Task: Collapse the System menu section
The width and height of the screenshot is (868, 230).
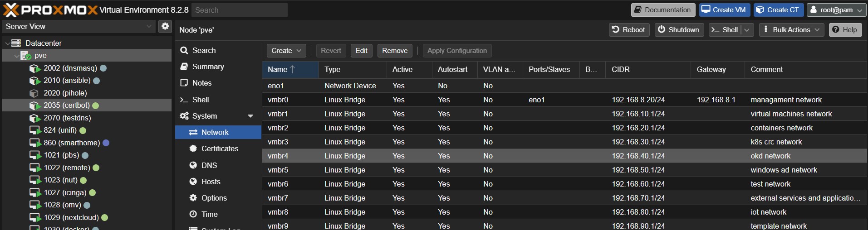Action: pyautogui.click(x=250, y=116)
